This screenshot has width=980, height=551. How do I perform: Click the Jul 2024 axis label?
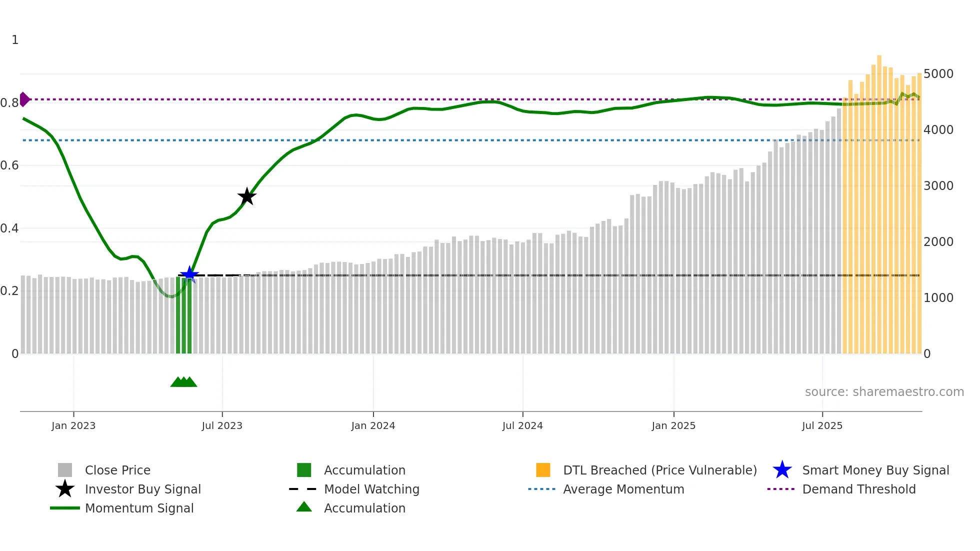coord(522,425)
